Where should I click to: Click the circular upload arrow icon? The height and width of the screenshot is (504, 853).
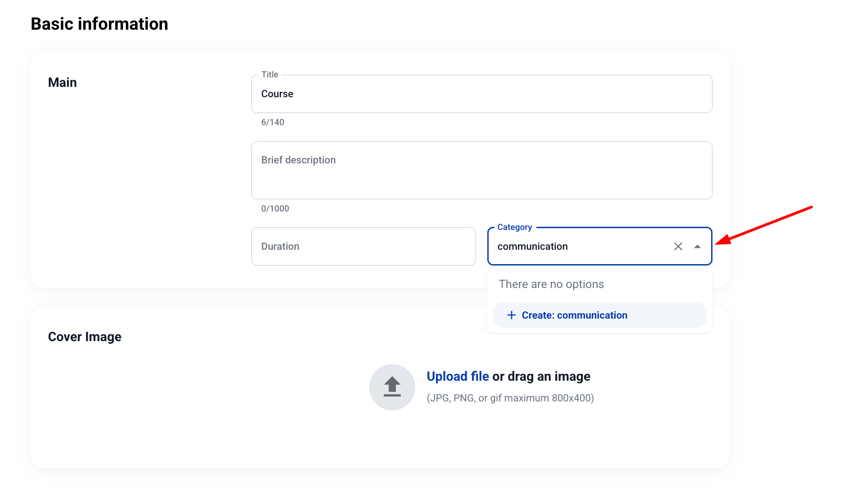(392, 387)
